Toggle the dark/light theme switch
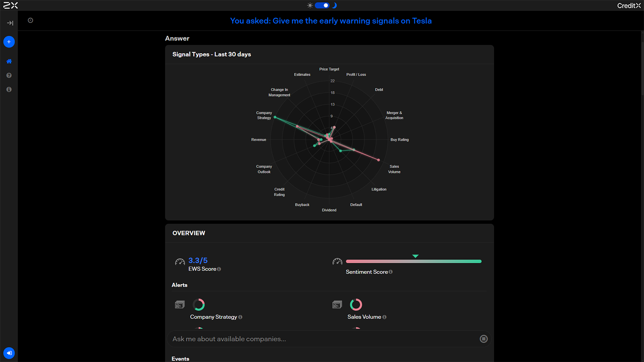Screen dimensions: 644x362 tap(322, 6)
